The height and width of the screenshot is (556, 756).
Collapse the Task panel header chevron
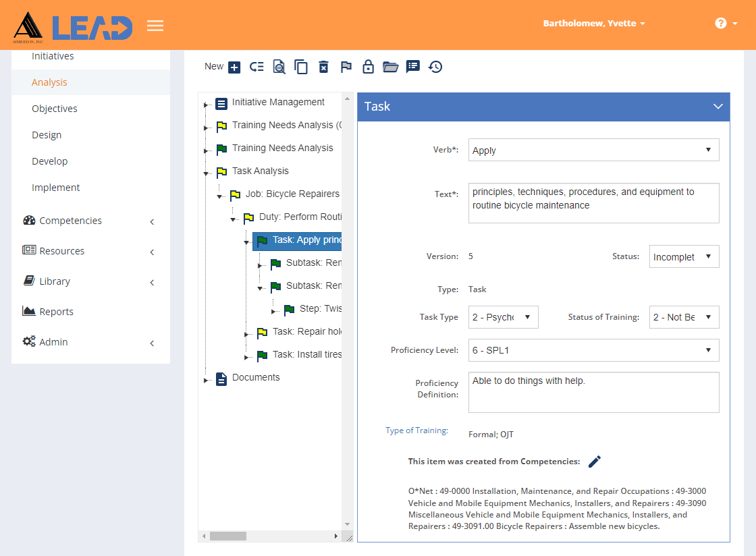click(x=718, y=107)
